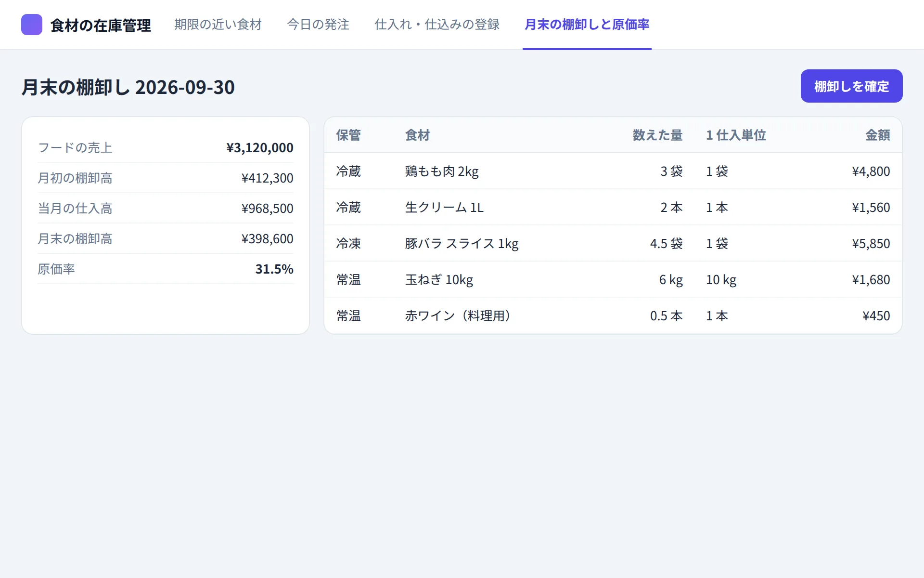Select the 豚バラ スライス 1kg row name
This screenshot has height=578, width=924.
[462, 244]
